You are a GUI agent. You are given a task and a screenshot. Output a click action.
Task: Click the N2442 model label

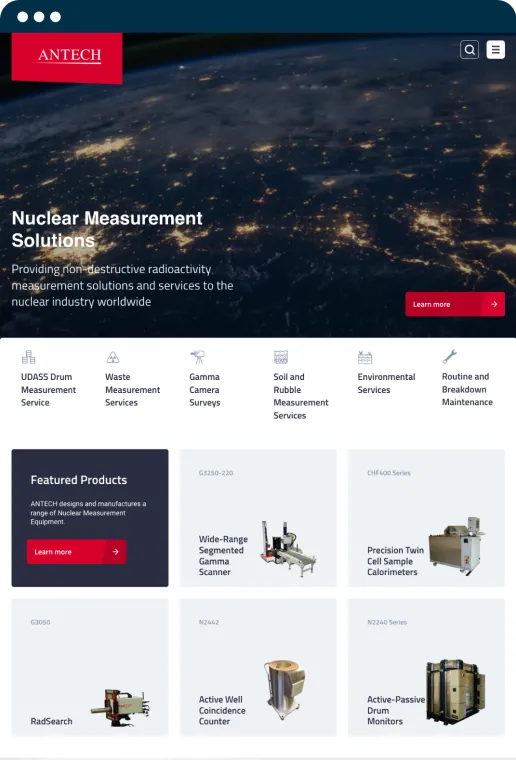point(209,622)
